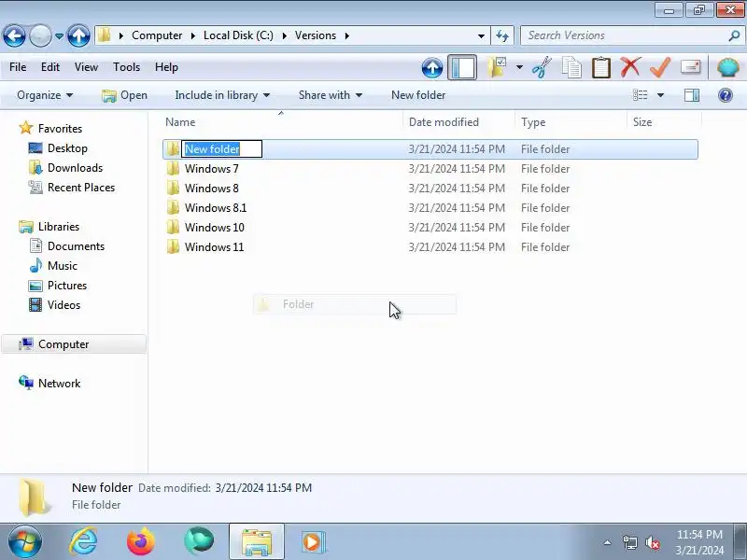Click the Paste clipboard icon
The width and height of the screenshot is (747, 560).
point(601,67)
